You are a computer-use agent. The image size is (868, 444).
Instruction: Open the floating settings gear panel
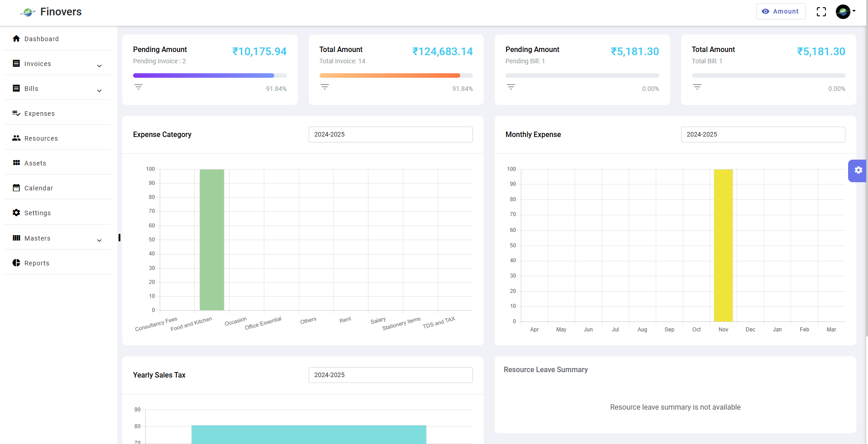pos(858,170)
